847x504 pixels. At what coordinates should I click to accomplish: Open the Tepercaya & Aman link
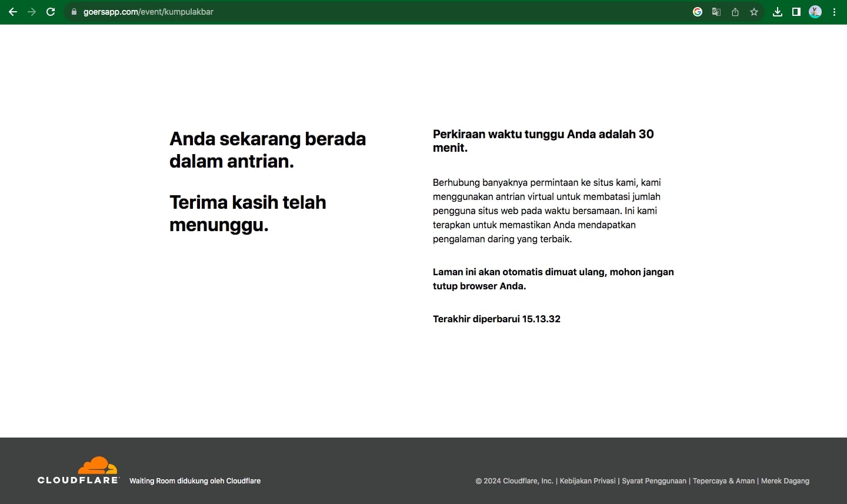pos(723,481)
